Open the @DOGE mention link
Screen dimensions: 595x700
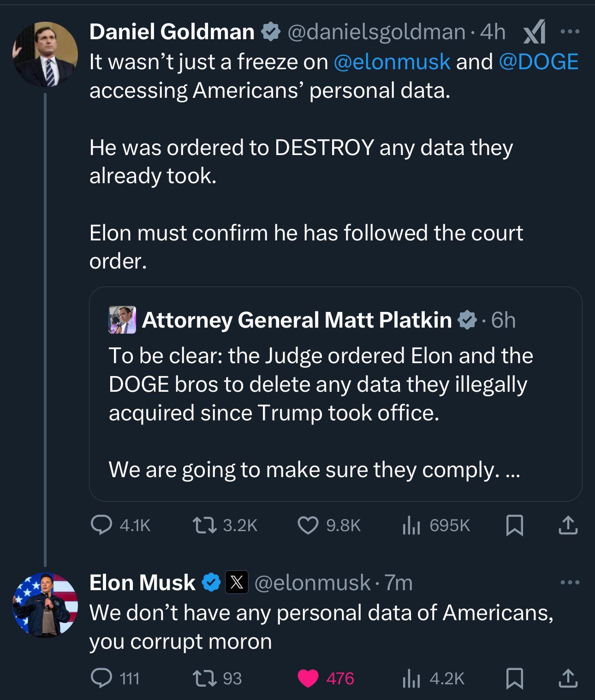coord(538,62)
